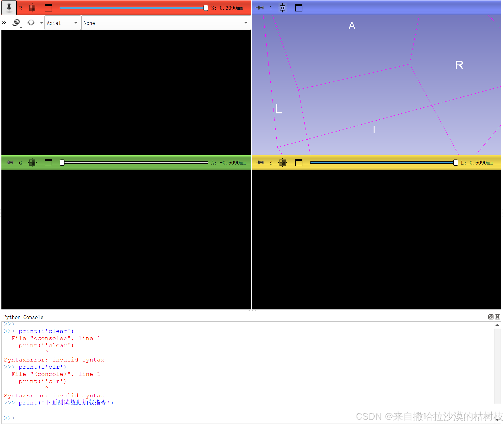Center the 3D view with the crosshair icon
Viewport: 504px width, 425px height.
click(x=283, y=8)
